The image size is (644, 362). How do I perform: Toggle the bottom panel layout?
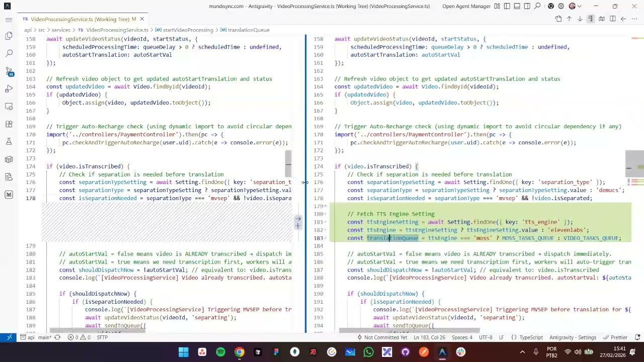[x=517, y=7]
